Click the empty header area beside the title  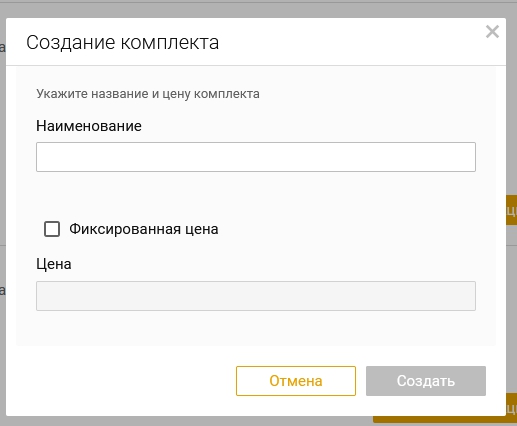pyautogui.click(x=350, y=42)
